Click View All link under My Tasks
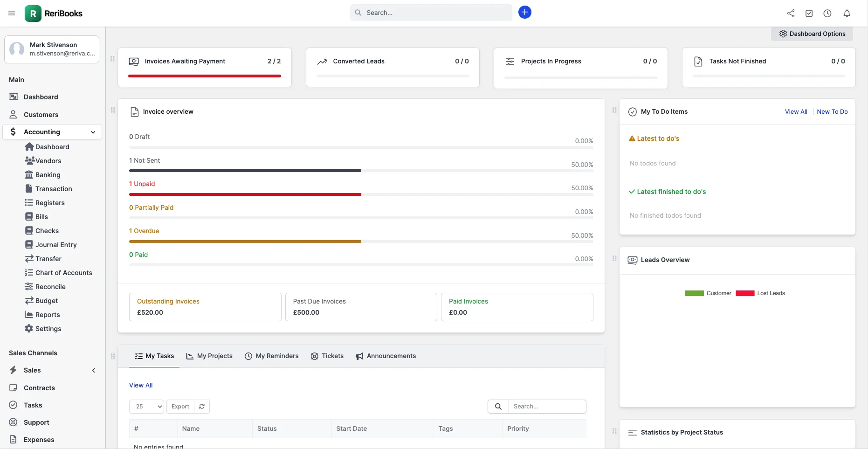Viewport: 868px width, 449px height. point(141,386)
